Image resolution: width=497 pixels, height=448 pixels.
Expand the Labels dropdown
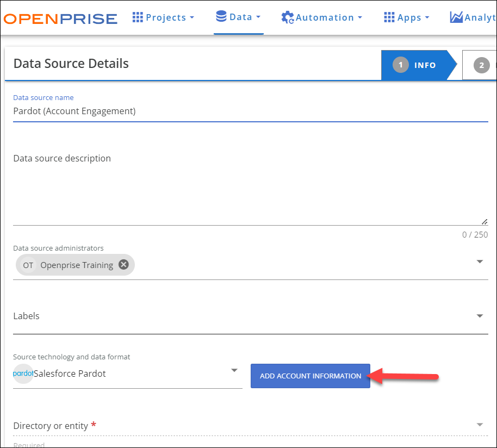click(x=480, y=316)
